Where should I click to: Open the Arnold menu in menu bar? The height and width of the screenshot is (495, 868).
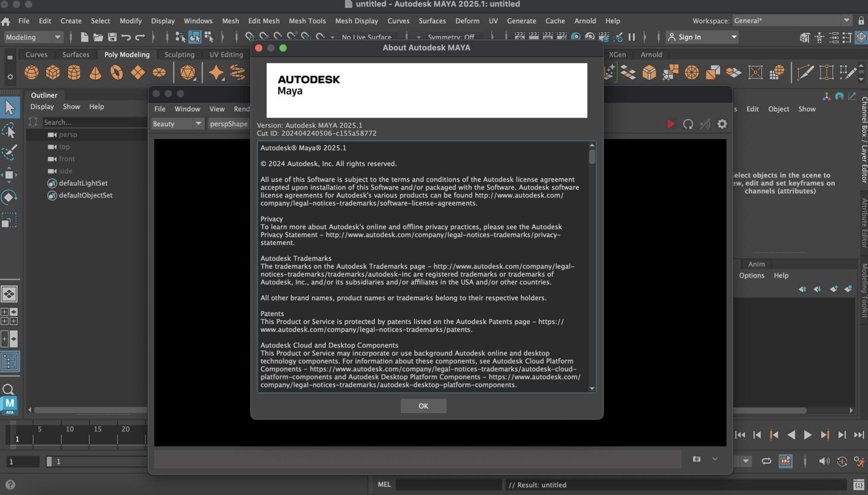585,21
